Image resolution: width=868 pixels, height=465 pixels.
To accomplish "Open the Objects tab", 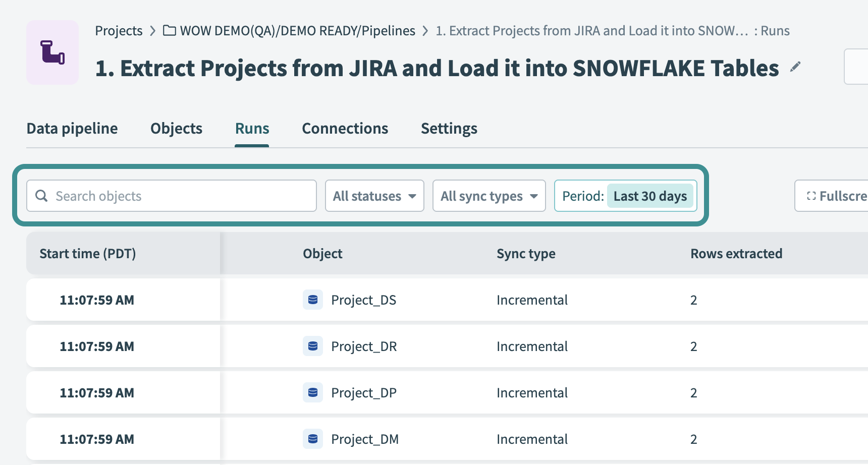I will (x=176, y=129).
